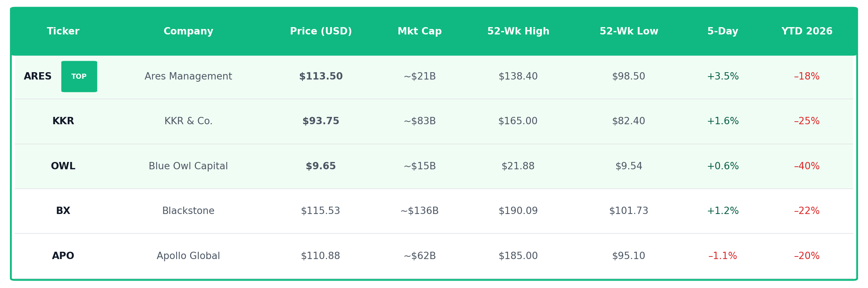Click the YTD 2026 column header

coord(807,32)
